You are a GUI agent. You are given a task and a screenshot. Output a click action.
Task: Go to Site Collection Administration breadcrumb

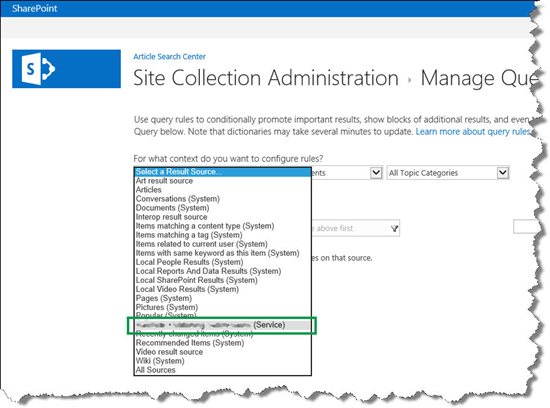[266, 78]
